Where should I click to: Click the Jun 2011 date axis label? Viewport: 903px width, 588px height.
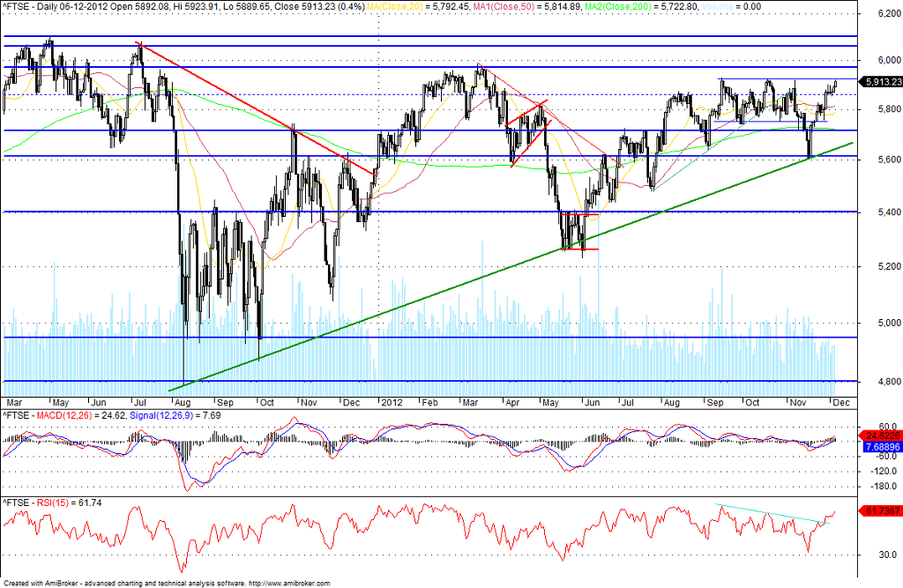tap(99, 403)
